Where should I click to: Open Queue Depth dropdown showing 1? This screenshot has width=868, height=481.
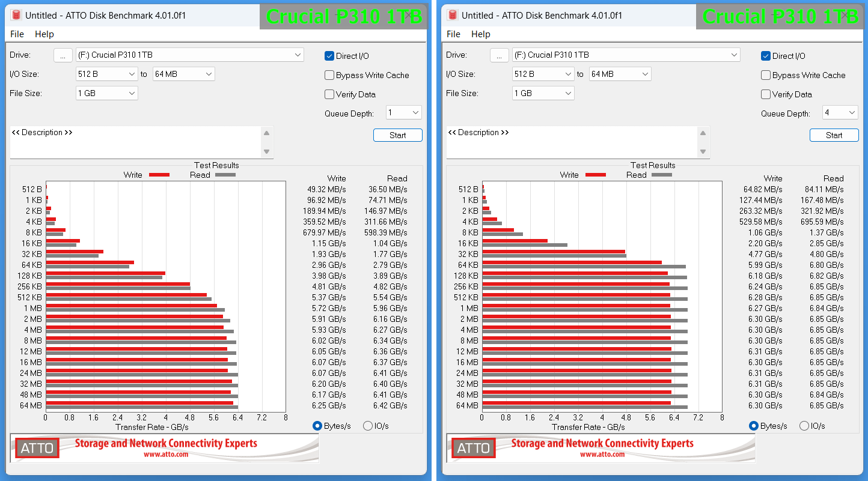pyautogui.click(x=403, y=112)
